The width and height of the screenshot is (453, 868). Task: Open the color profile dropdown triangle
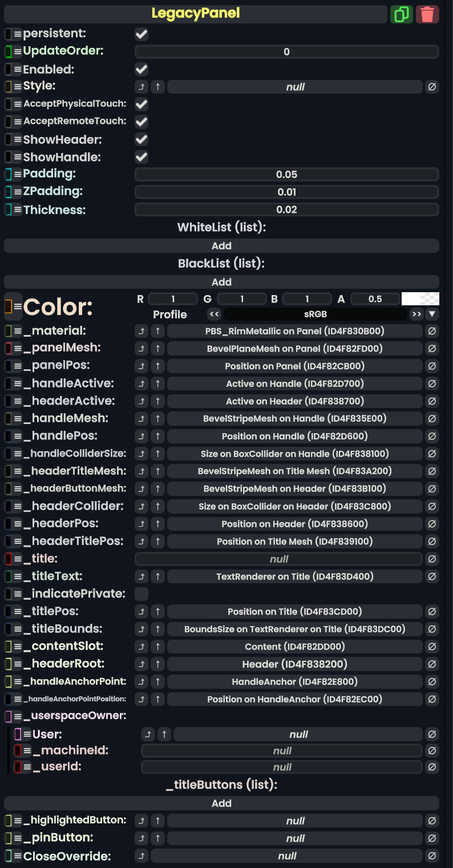click(432, 314)
